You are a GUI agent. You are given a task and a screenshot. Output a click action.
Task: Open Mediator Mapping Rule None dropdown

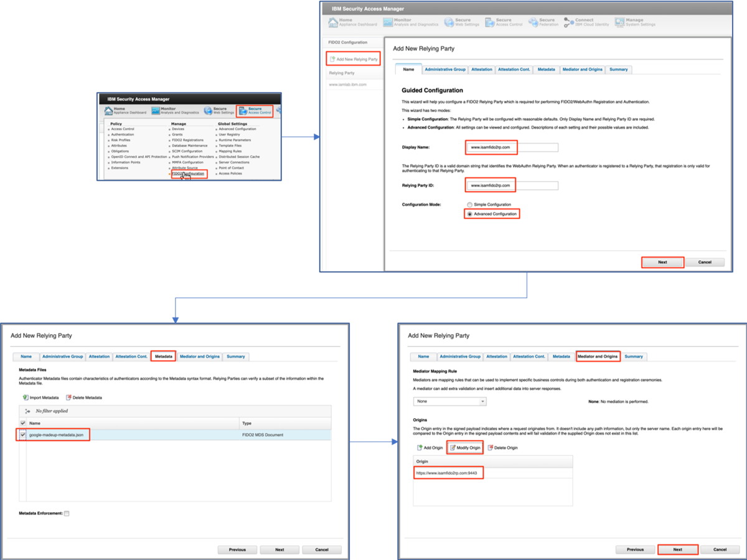point(449,401)
